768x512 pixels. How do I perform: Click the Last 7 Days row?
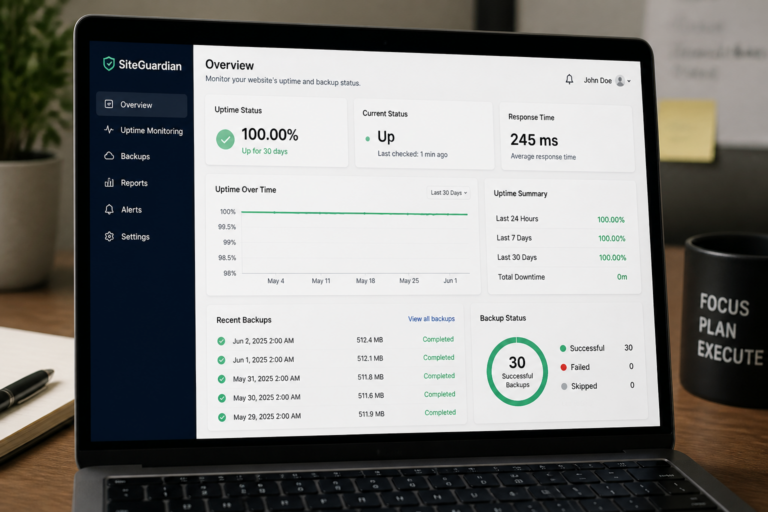[x=561, y=238]
